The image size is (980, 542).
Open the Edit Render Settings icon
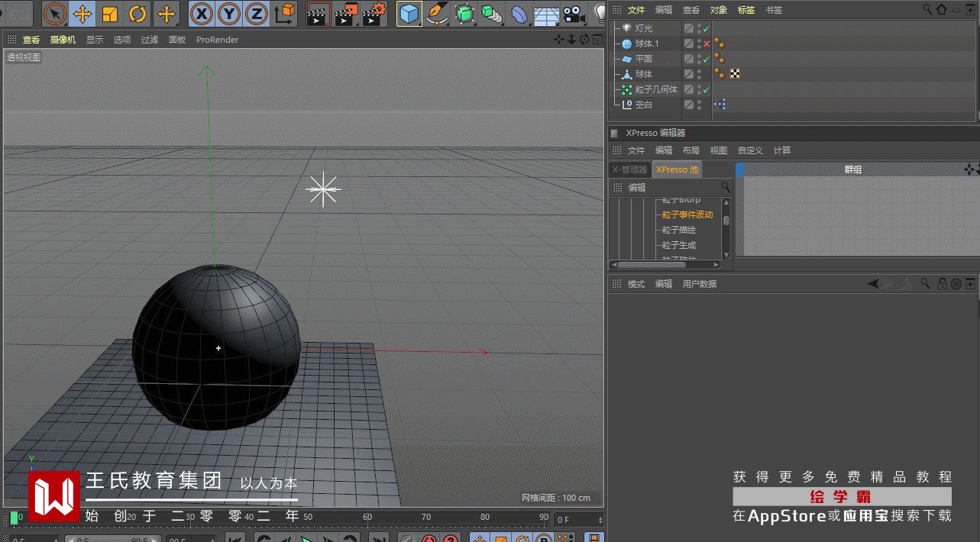tap(374, 14)
